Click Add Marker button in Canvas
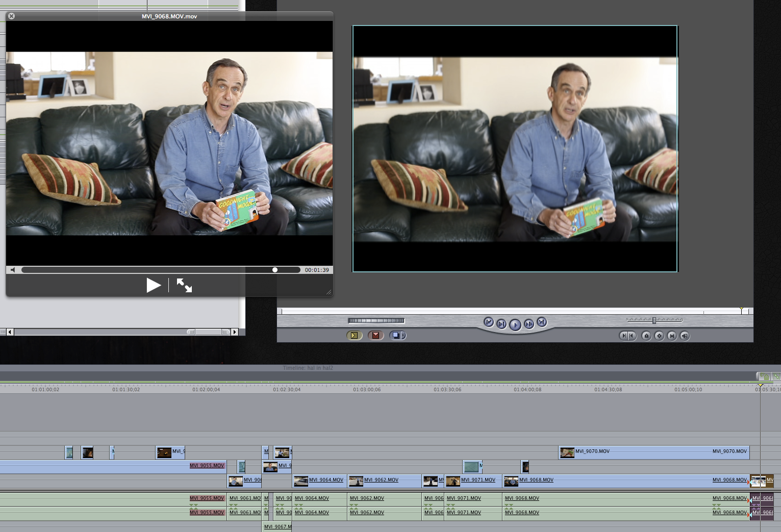The width and height of the screenshot is (781, 532). 646,336
